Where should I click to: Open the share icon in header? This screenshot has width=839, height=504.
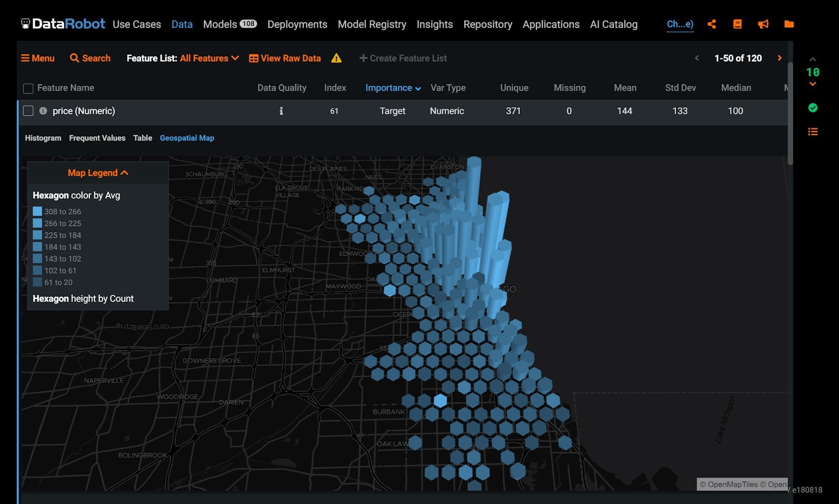coord(712,24)
